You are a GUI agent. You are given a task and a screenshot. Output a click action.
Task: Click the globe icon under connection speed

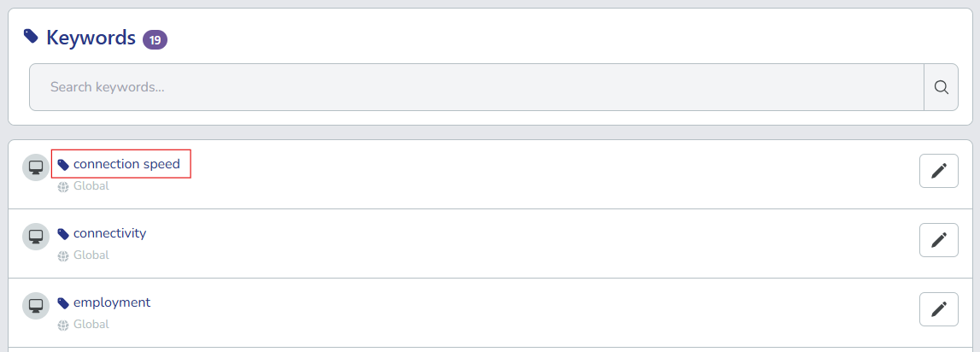[x=63, y=186]
